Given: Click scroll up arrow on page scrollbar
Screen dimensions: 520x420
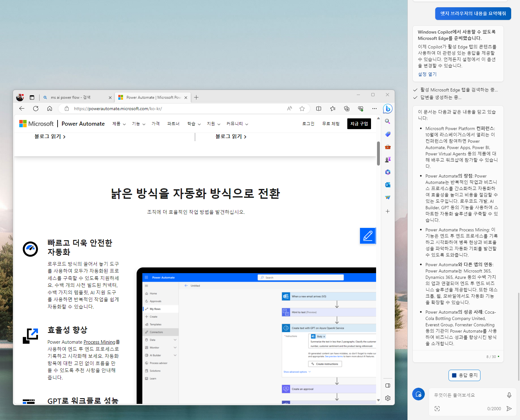Looking at the screenshot, I should [x=378, y=118].
